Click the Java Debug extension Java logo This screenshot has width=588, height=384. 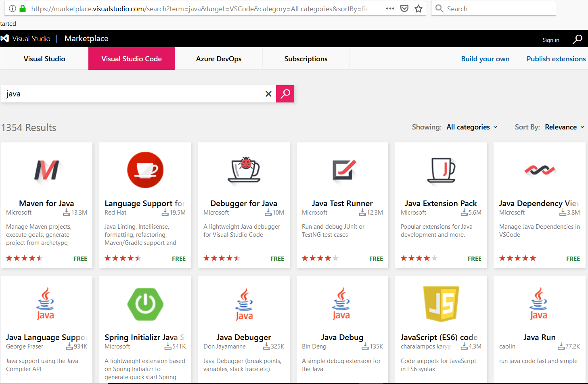[341, 304]
